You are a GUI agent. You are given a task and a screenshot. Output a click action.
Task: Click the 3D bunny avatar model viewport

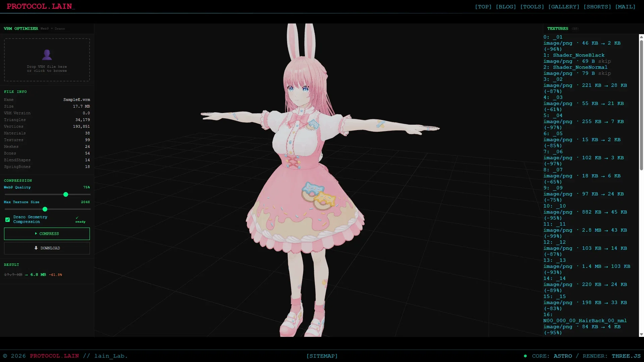[319, 180]
